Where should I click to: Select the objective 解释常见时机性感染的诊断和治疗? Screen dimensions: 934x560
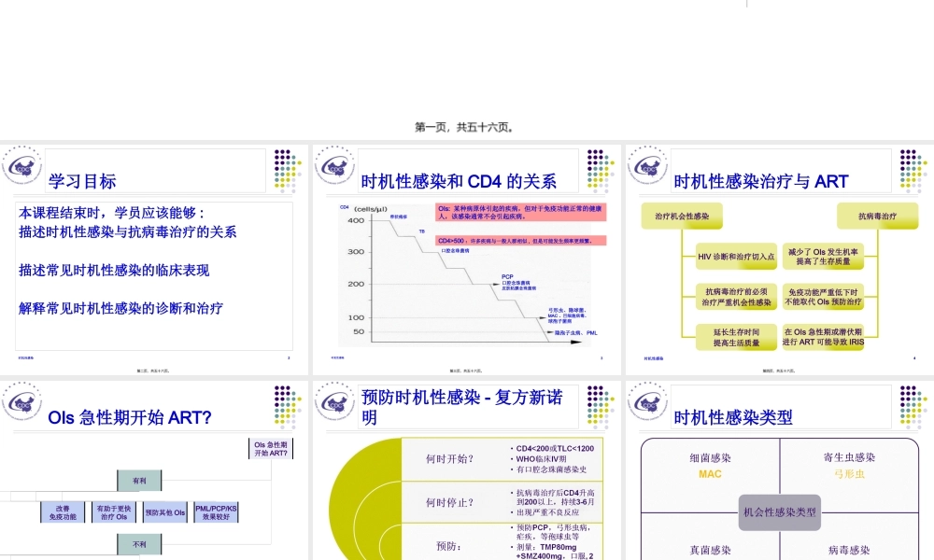(120, 308)
